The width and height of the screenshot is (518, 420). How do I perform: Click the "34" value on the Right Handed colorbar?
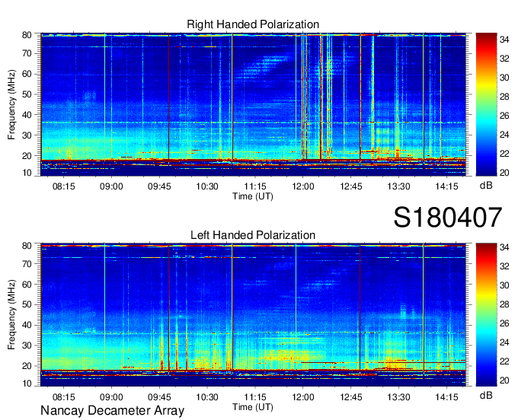point(504,40)
